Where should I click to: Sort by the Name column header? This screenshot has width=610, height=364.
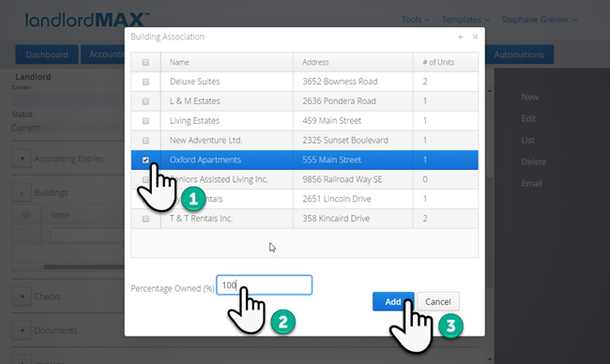click(227, 62)
